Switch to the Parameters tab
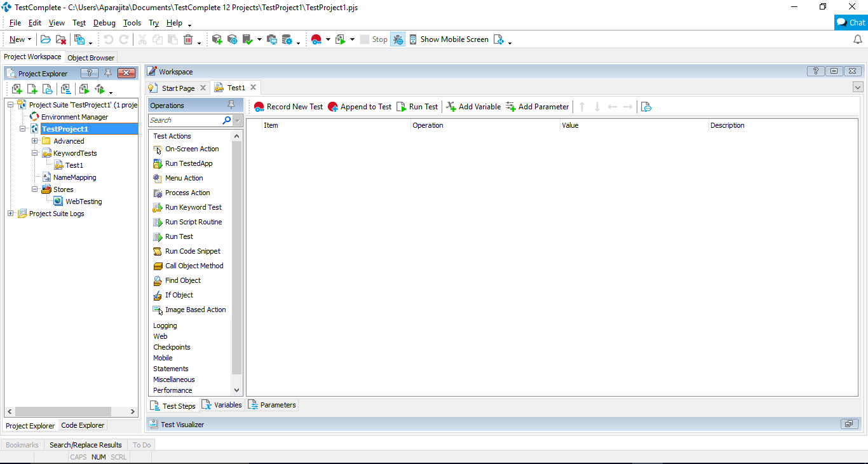Viewport: 868px width, 464px height. tap(272, 405)
